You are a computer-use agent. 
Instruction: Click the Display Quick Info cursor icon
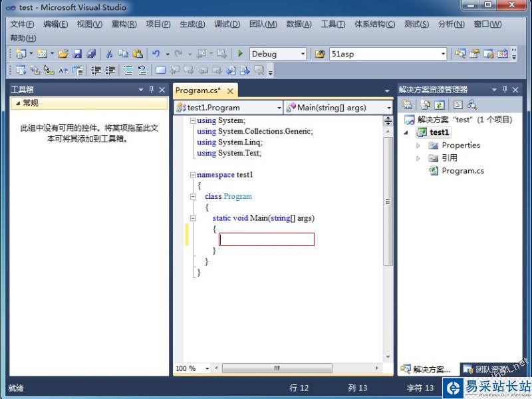tap(49, 70)
